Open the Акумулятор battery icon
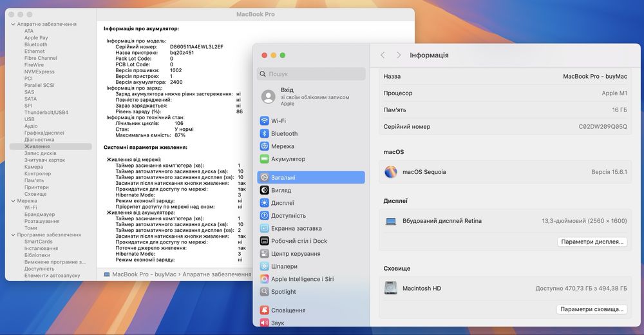The image size is (644, 335). click(265, 159)
